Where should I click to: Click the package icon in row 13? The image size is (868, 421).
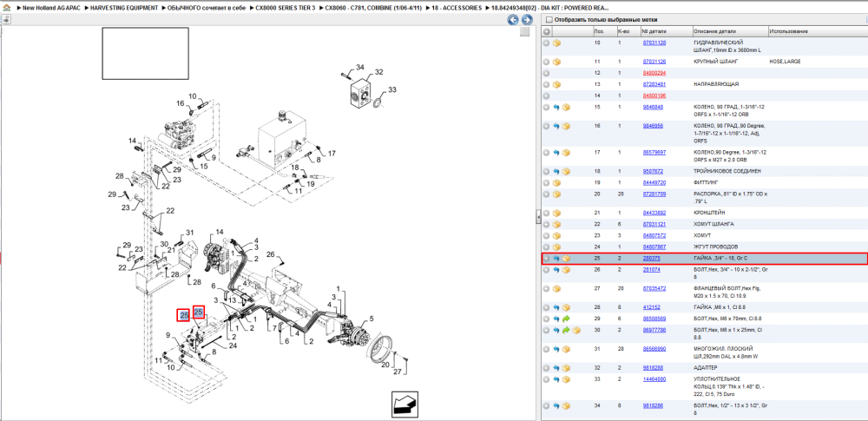click(x=557, y=84)
